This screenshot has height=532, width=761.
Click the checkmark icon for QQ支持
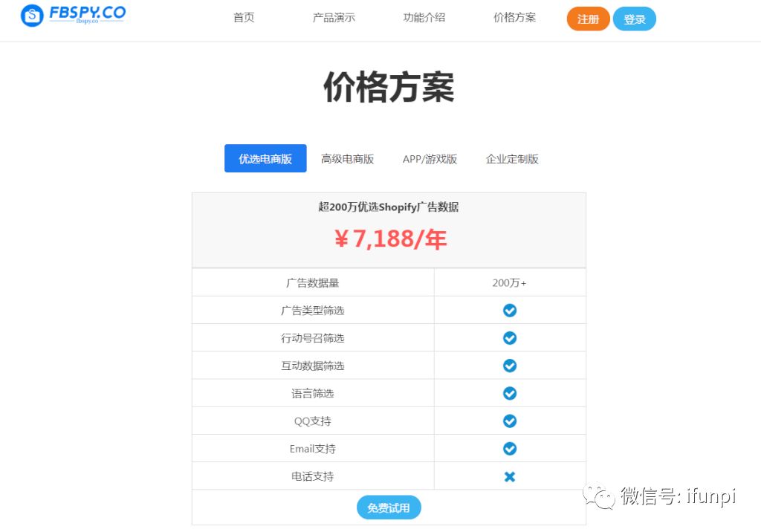510,421
